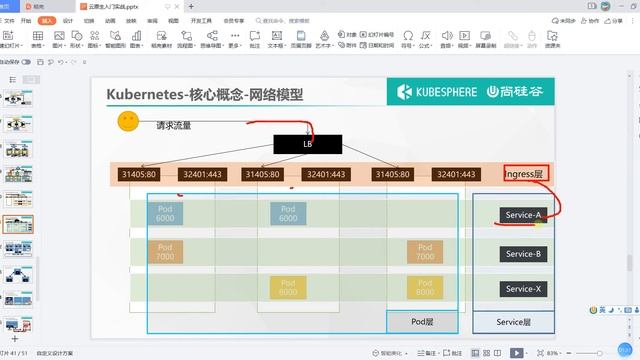Viewport: 640px width, 360px height.
Task: Insert a text box (文本框)
Action: 277,39
